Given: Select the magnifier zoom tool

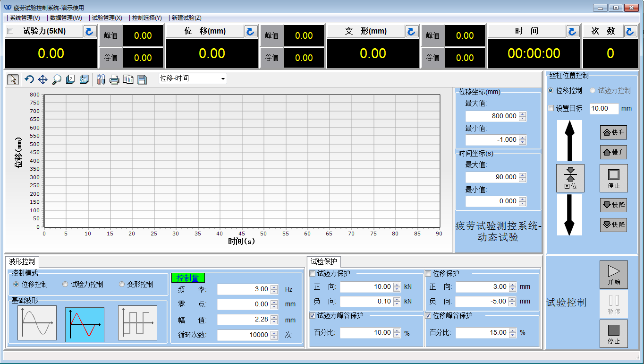Looking at the screenshot, I should [x=57, y=79].
